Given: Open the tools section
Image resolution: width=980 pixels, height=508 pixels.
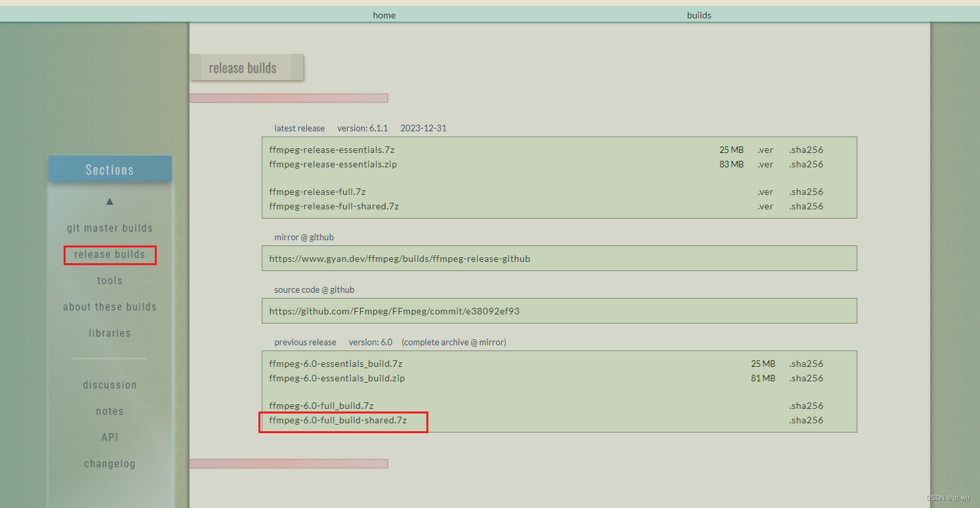Looking at the screenshot, I should click(110, 281).
